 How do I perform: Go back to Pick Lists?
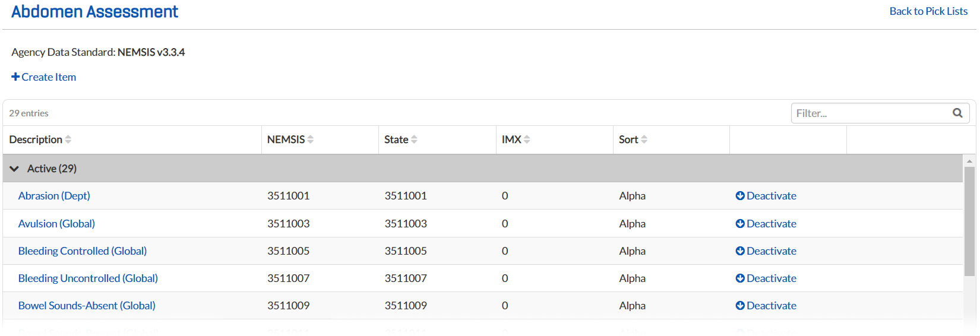click(x=928, y=11)
